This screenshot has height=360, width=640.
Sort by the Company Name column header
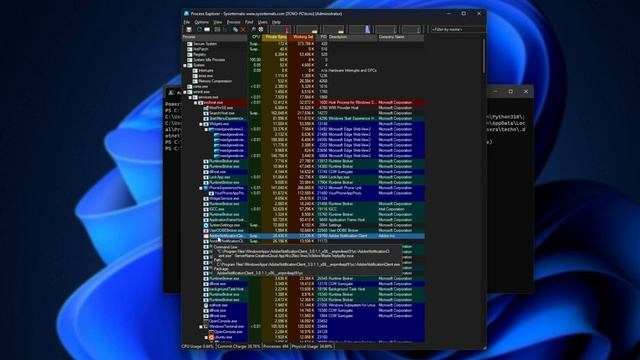[x=401, y=37]
